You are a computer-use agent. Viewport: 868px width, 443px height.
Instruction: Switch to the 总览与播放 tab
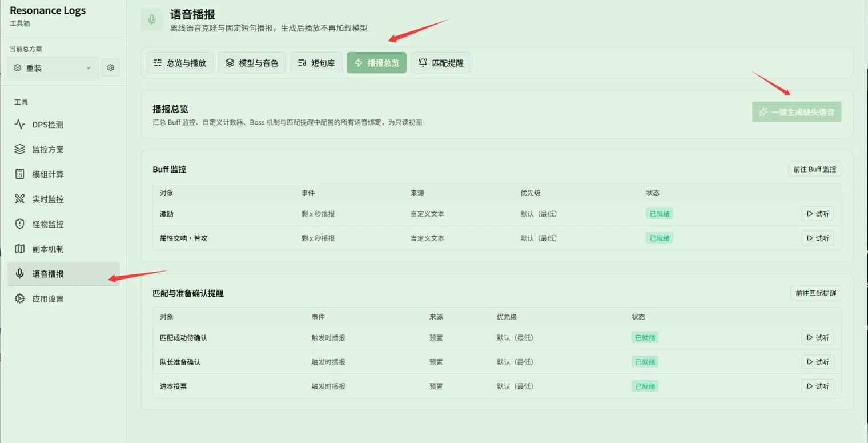pos(179,63)
